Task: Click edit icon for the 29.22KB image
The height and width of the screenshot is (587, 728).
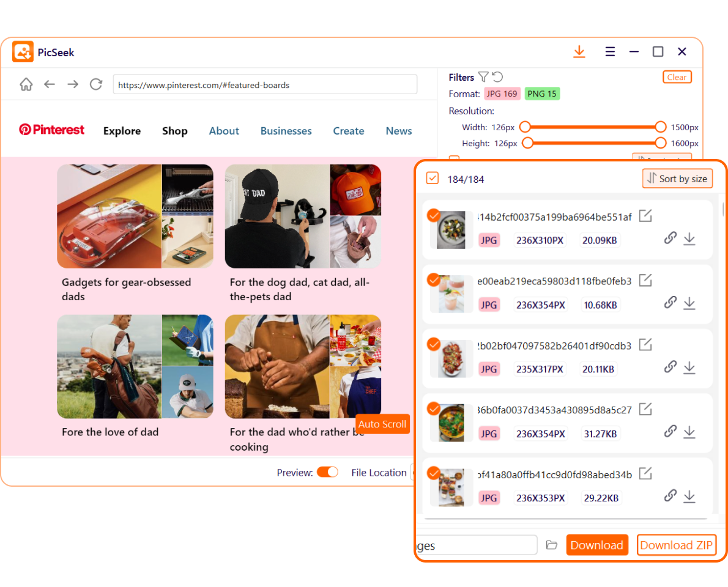Action: click(x=645, y=474)
